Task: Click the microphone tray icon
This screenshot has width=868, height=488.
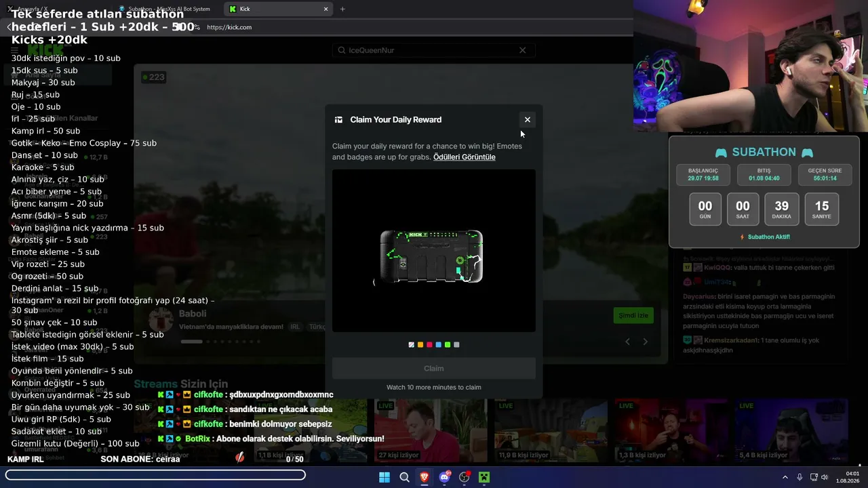Action: pyautogui.click(x=800, y=477)
